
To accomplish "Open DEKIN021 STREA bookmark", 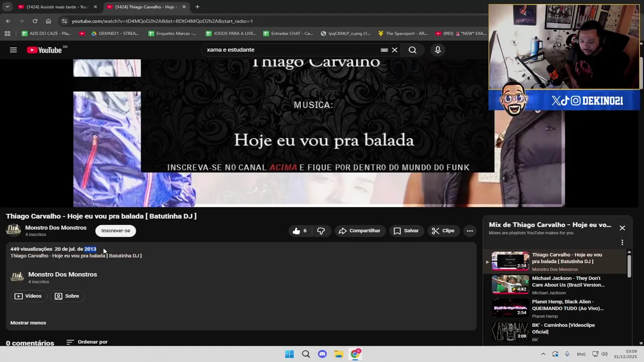I will coord(115,34).
